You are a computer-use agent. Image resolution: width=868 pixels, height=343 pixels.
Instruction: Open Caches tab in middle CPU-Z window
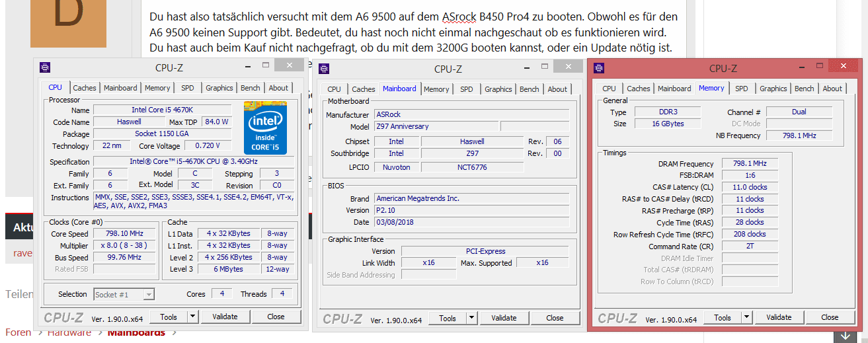click(363, 89)
